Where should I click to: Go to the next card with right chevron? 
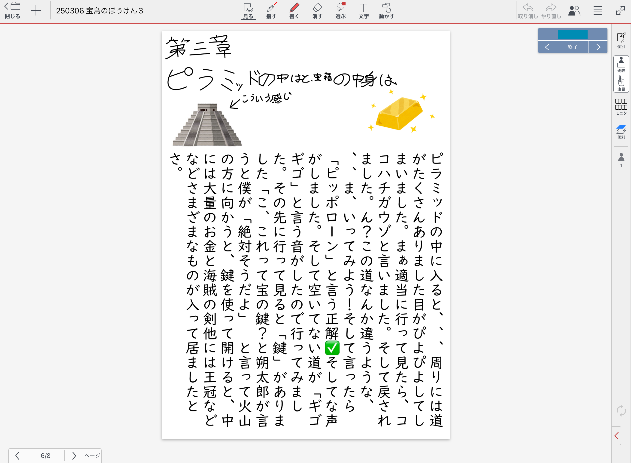[x=599, y=46]
